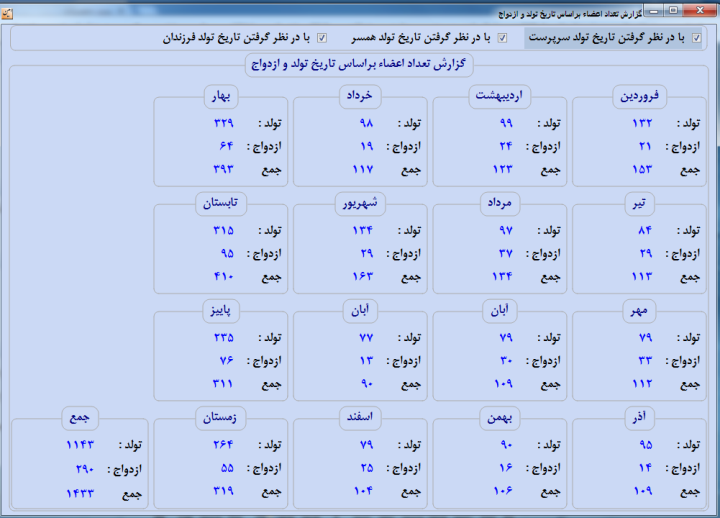
Task: Select the اردیبهشت group header
Action: click(499, 96)
